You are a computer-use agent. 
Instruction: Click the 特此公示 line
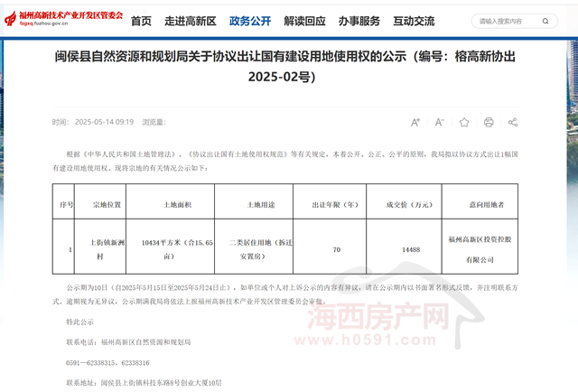click(x=80, y=322)
